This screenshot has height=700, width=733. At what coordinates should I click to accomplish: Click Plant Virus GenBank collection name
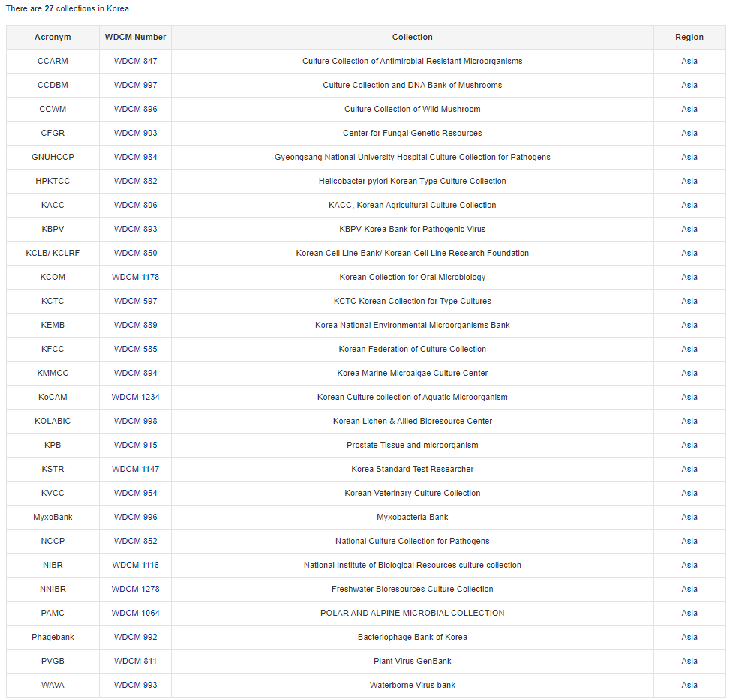coord(413,661)
